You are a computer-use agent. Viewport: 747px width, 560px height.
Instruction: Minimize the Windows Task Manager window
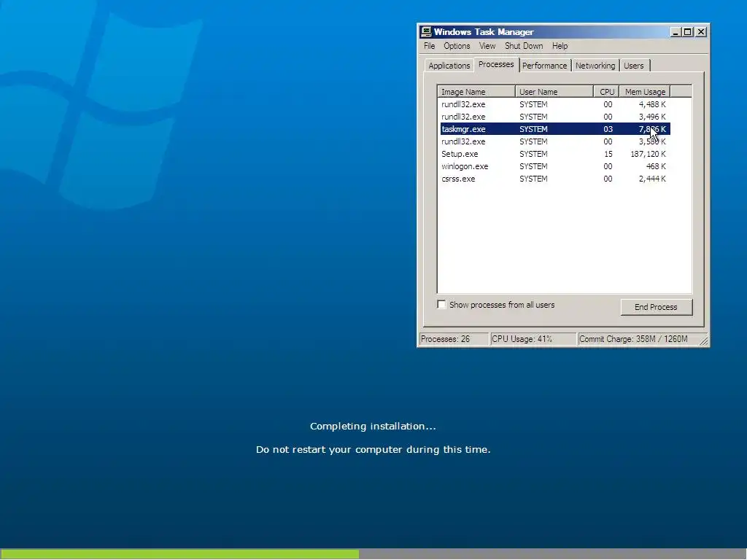click(675, 32)
